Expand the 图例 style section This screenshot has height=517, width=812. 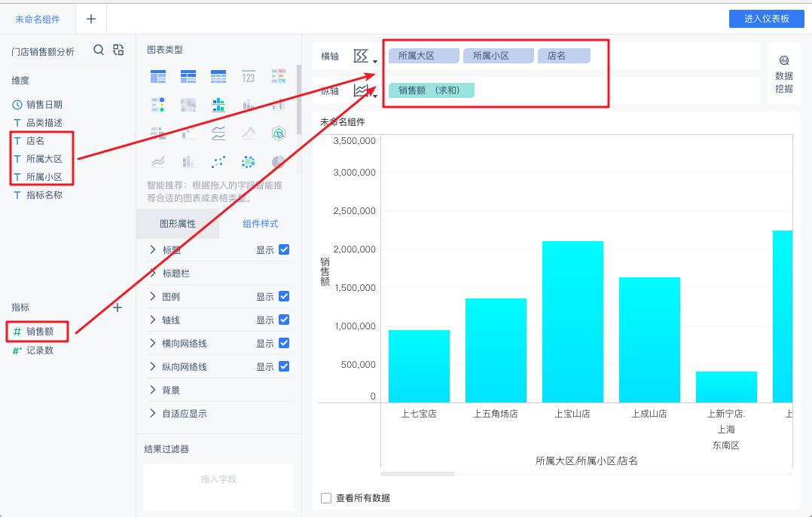pos(153,296)
